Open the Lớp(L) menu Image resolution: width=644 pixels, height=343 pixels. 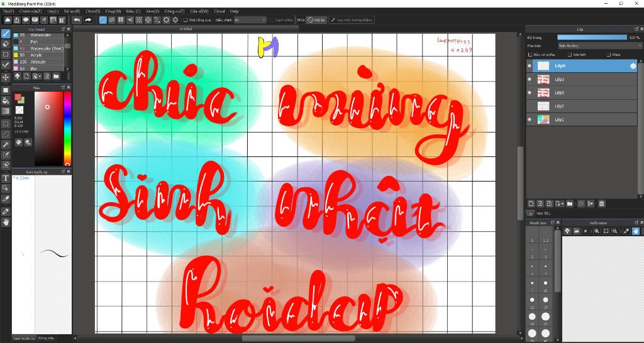53,11
